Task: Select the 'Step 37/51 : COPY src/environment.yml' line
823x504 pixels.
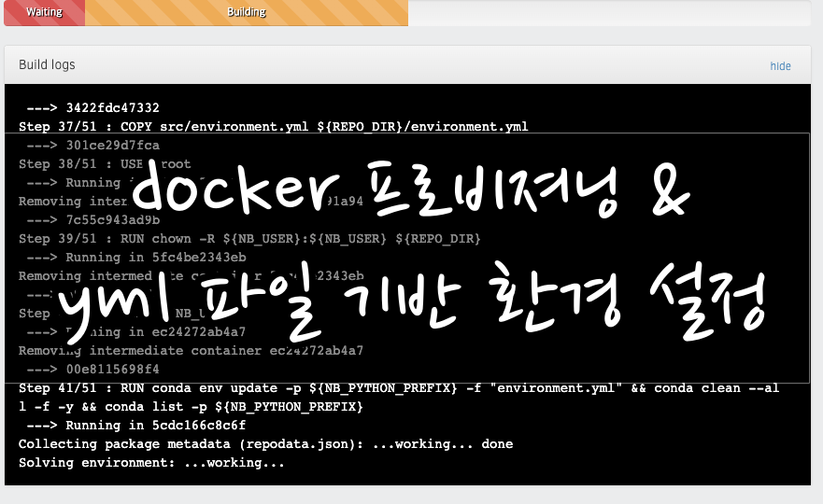Action: [274, 127]
